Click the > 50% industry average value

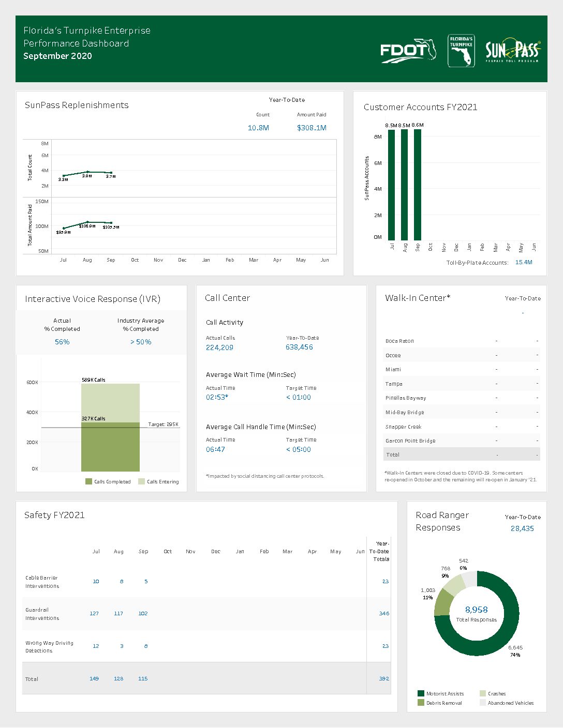141,342
